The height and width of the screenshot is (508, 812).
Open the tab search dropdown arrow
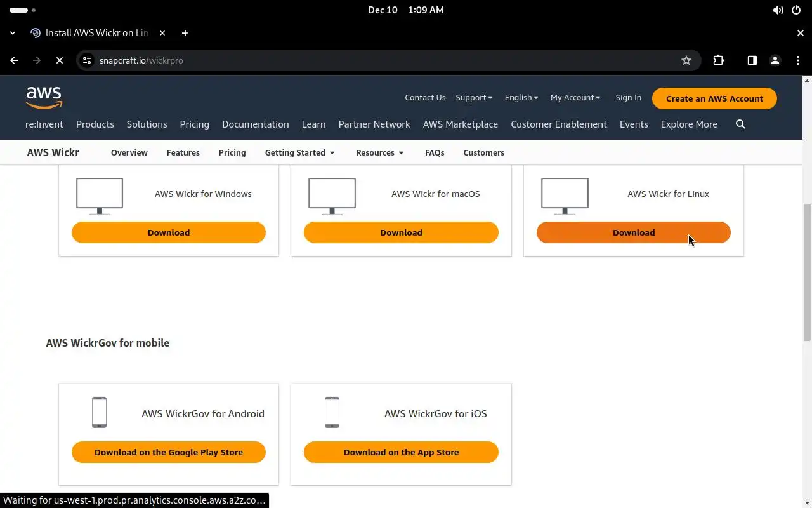(x=13, y=33)
